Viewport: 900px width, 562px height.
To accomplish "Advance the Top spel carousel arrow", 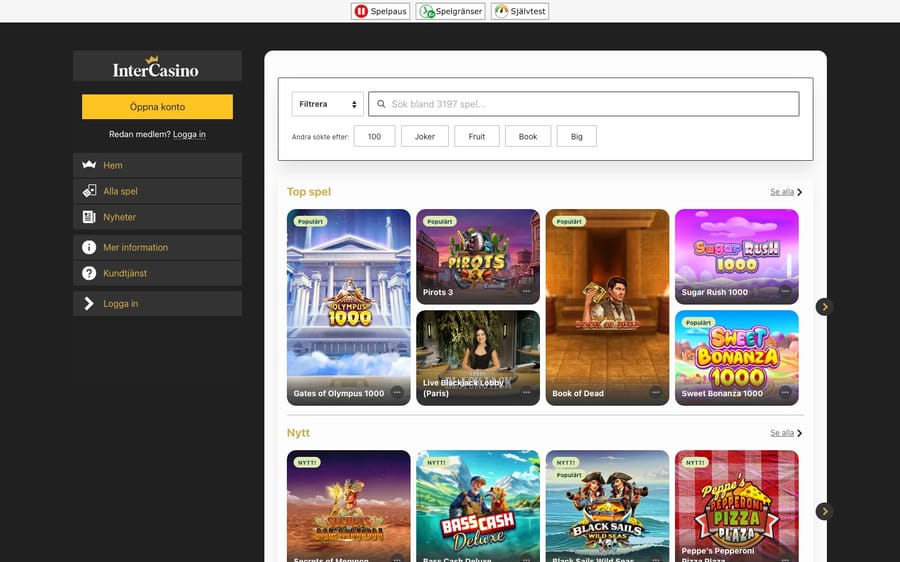I will [x=825, y=307].
